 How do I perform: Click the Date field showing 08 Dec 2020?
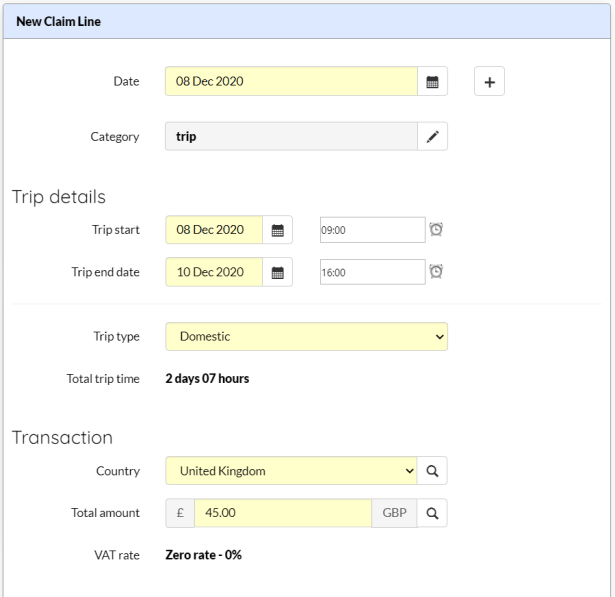(x=291, y=82)
